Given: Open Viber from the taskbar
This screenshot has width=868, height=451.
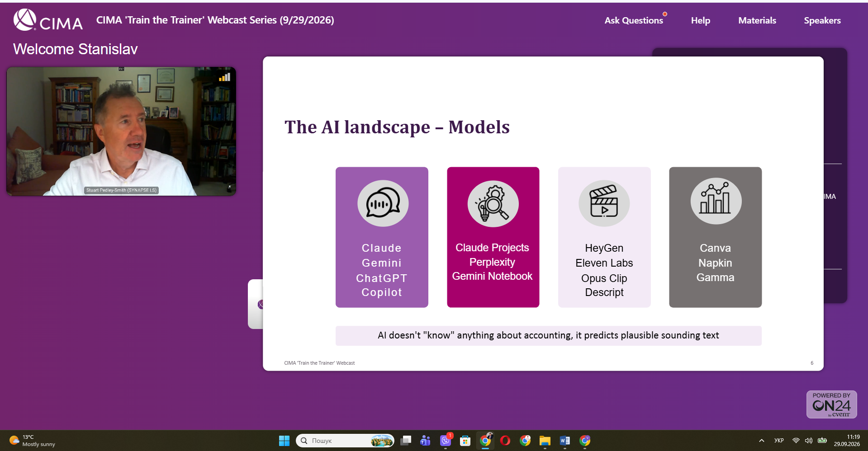Looking at the screenshot, I should click(x=446, y=441).
